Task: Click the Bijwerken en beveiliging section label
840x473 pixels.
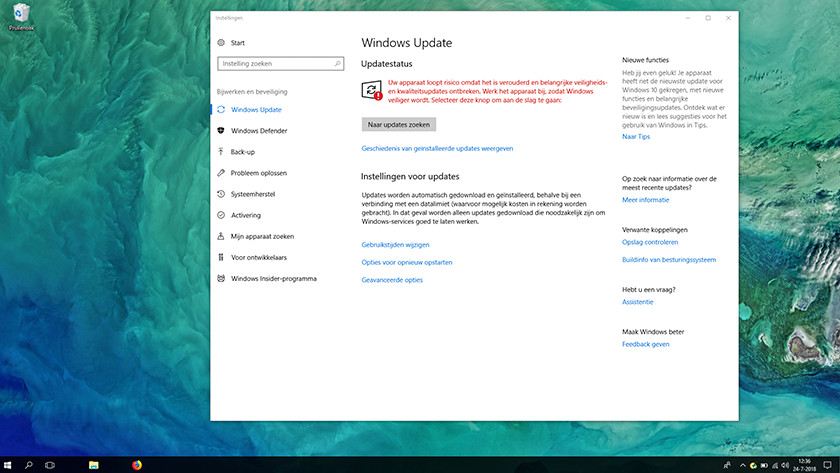Action: [x=252, y=92]
